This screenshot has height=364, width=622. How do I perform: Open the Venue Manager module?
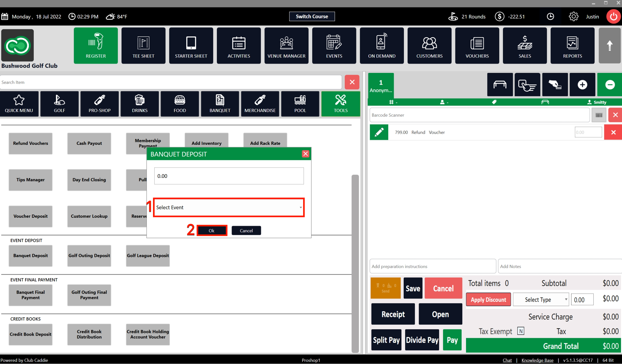(286, 46)
